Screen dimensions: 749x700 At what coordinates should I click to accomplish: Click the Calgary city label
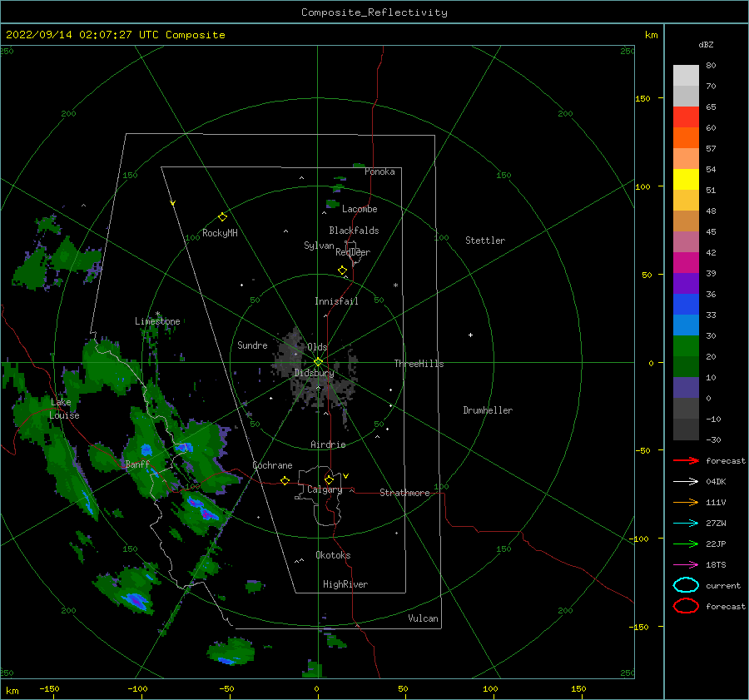point(325,489)
